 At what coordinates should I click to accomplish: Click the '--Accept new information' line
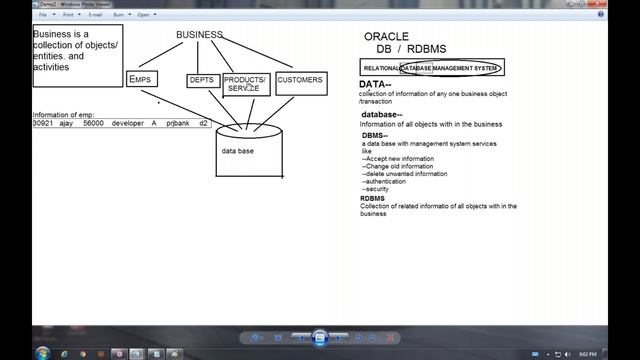pyautogui.click(x=398, y=159)
